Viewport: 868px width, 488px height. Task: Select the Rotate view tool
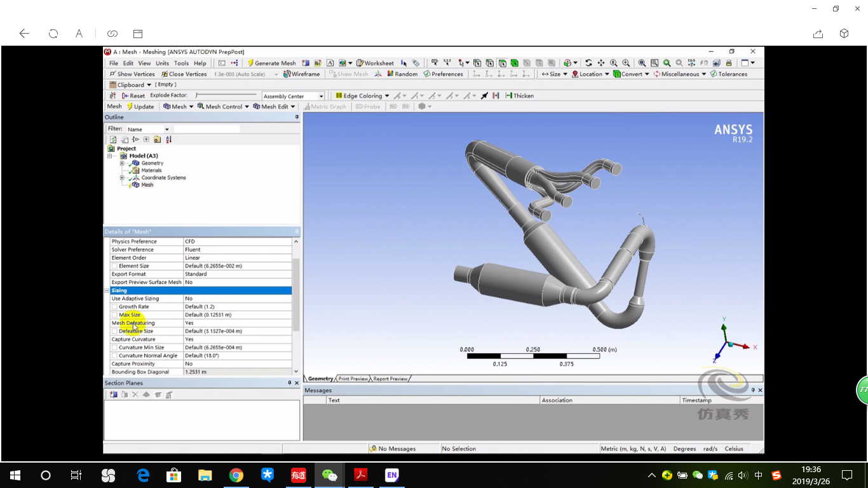click(x=588, y=63)
